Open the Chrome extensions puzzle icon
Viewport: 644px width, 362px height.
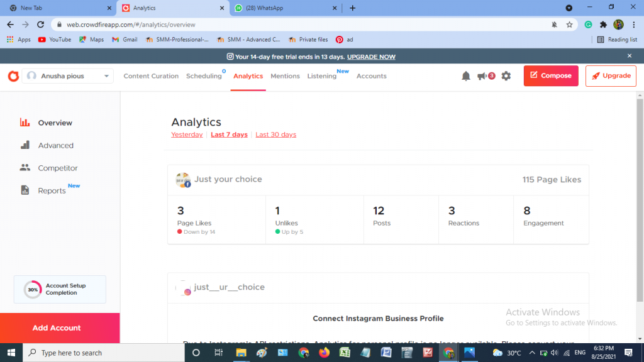603,25
